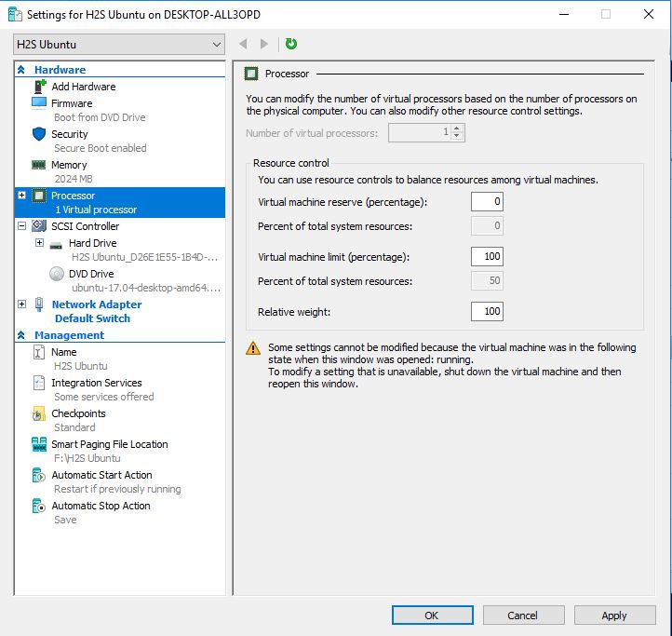Open Integration Services settings

tap(97, 383)
